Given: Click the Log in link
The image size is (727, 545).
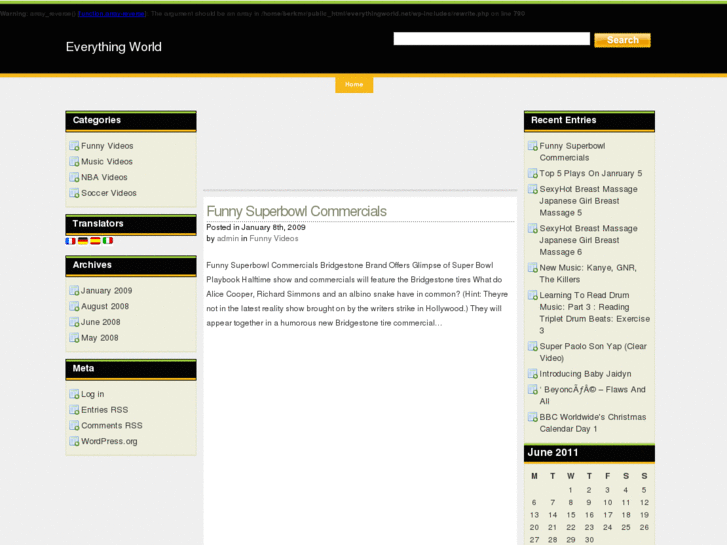Looking at the screenshot, I should [x=93, y=394].
